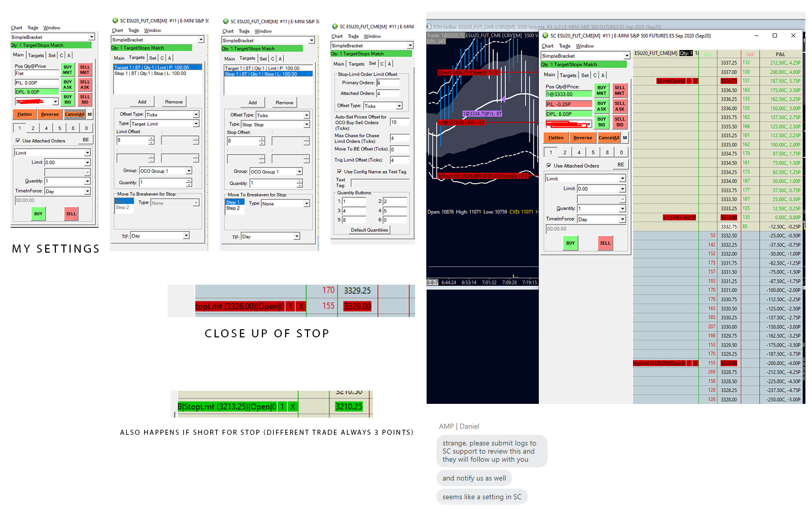Image resolution: width=812 pixels, height=517 pixels.
Task: Cancel the StopLmt 3326.00 order via X in the DOM ladder
Action: pos(695,363)
